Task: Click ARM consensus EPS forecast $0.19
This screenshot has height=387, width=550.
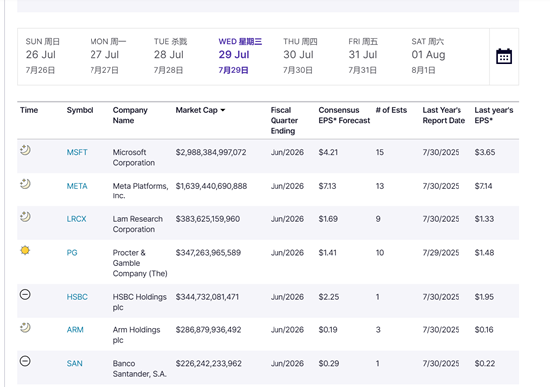Action: [x=328, y=330]
